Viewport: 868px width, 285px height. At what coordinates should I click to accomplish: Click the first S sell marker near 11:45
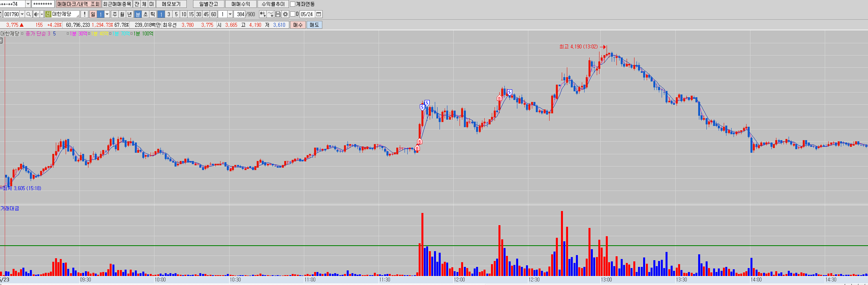(x=422, y=107)
